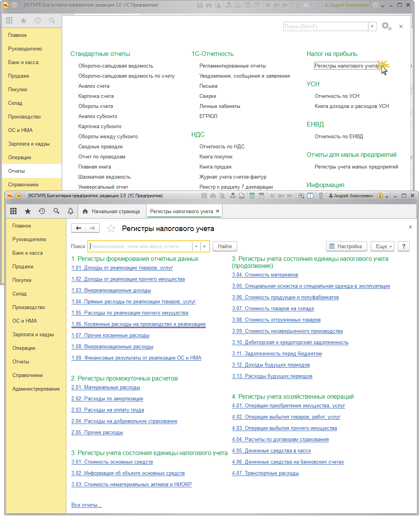Expand the search field dropdown arrow

coord(196,247)
